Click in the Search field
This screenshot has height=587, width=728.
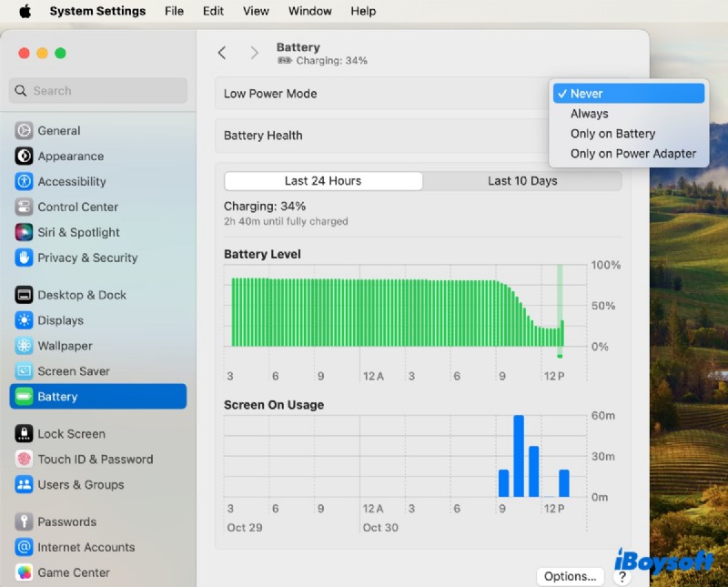(x=98, y=91)
